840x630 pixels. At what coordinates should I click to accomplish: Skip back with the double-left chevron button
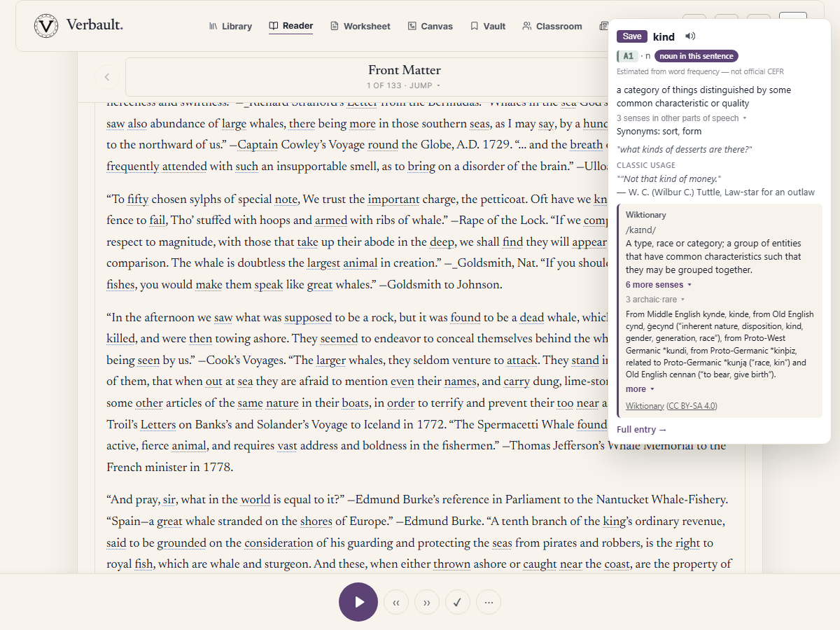click(396, 602)
